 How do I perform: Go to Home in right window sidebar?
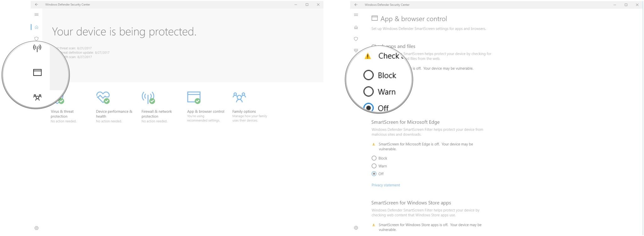356,27
